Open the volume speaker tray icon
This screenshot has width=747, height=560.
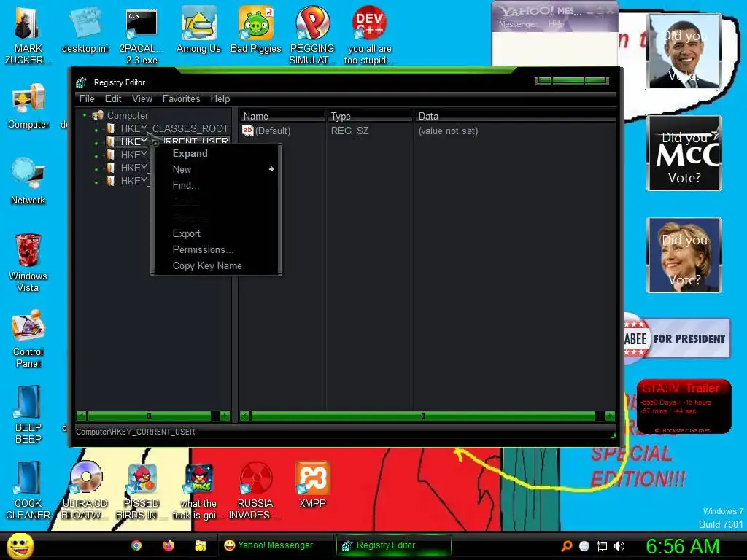pyautogui.click(x=619, y=546)
